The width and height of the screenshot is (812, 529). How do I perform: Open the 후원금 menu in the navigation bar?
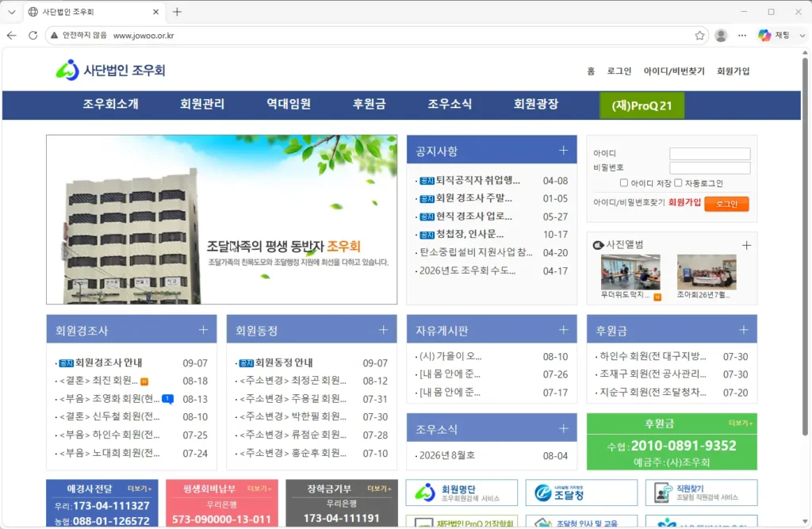[370, 104]
